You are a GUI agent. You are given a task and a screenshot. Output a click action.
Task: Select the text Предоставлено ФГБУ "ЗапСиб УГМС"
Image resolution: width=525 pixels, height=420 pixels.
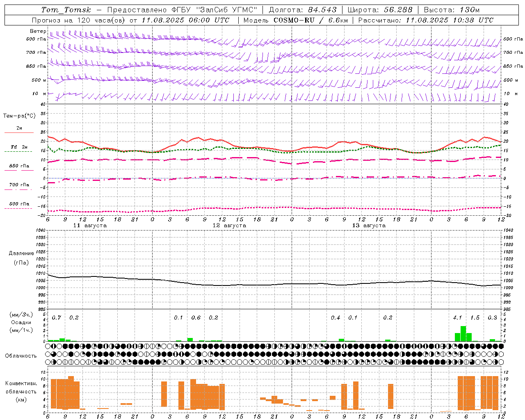pos(182,10)
